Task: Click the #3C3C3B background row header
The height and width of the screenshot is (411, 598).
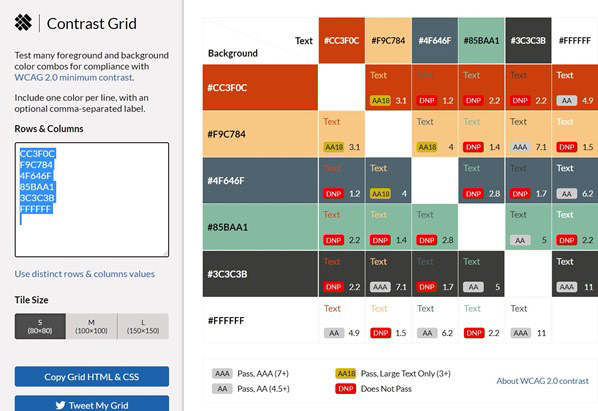Action: point(260,274)
